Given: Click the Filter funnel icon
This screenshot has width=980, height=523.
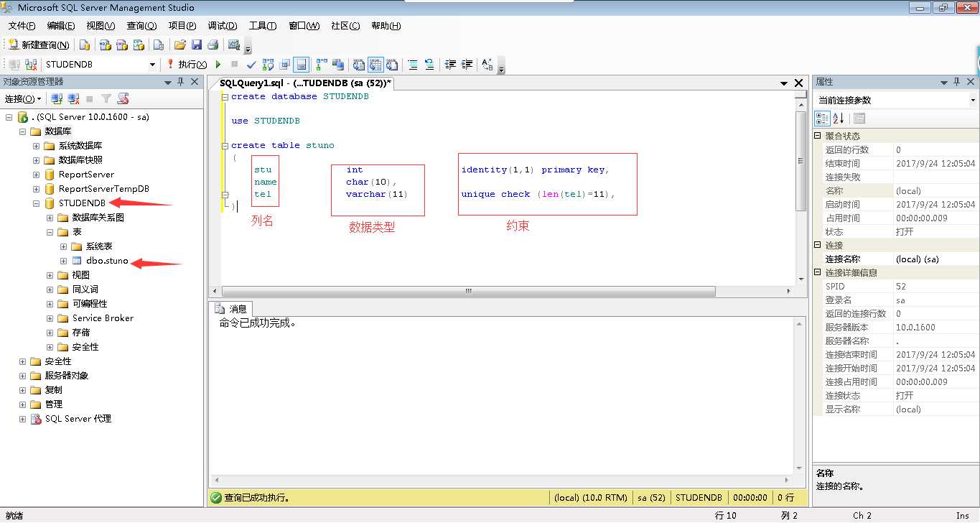Looking at the screenshot, I should [x=106, y=98].
